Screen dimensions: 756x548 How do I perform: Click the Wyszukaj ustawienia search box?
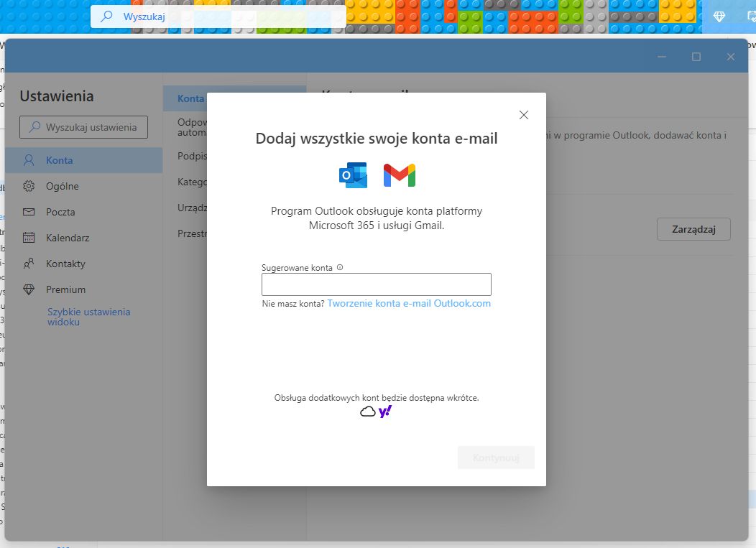83,127
